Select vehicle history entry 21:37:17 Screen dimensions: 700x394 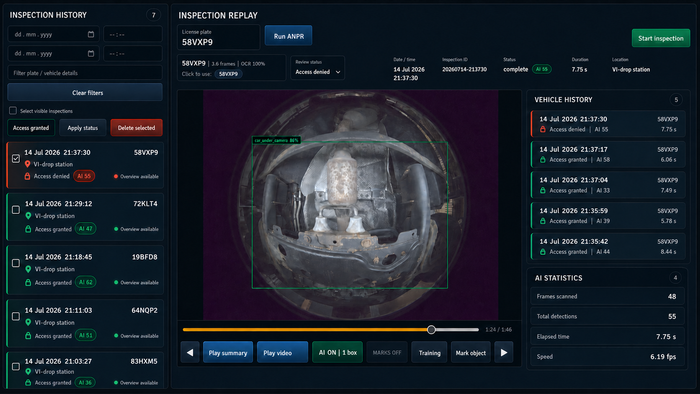click(608, 154)
